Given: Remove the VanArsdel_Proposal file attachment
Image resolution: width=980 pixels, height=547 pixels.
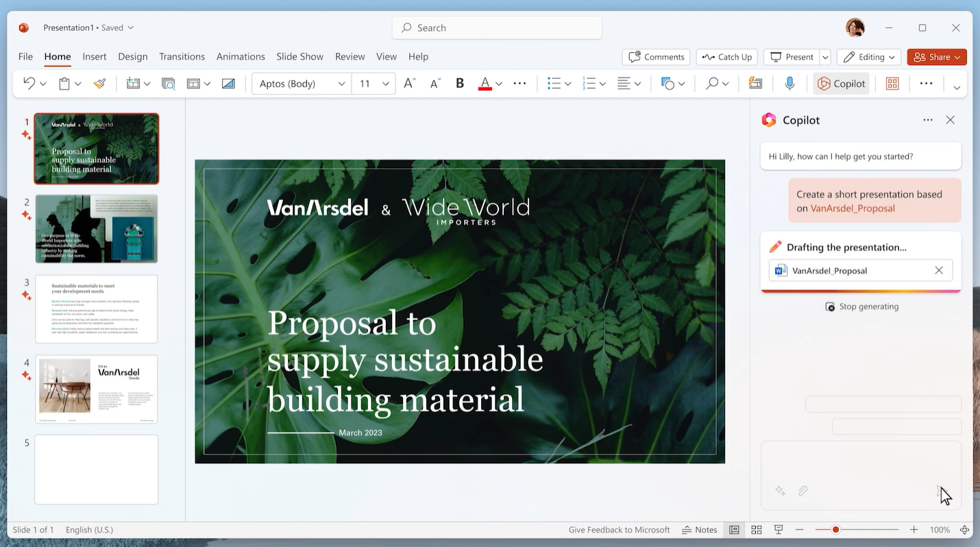Looking at the screenshot, I should click(939, 271).
